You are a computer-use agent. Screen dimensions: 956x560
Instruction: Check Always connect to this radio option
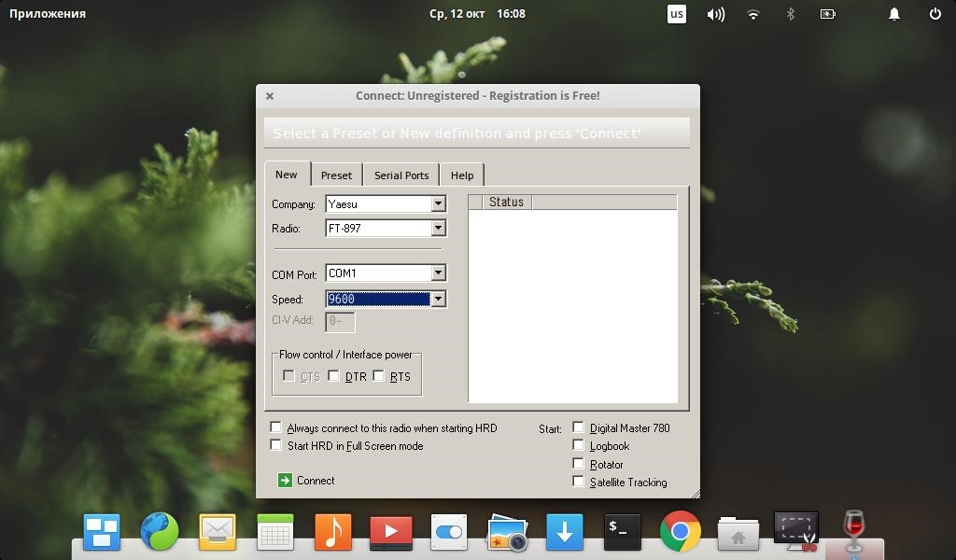275,427
